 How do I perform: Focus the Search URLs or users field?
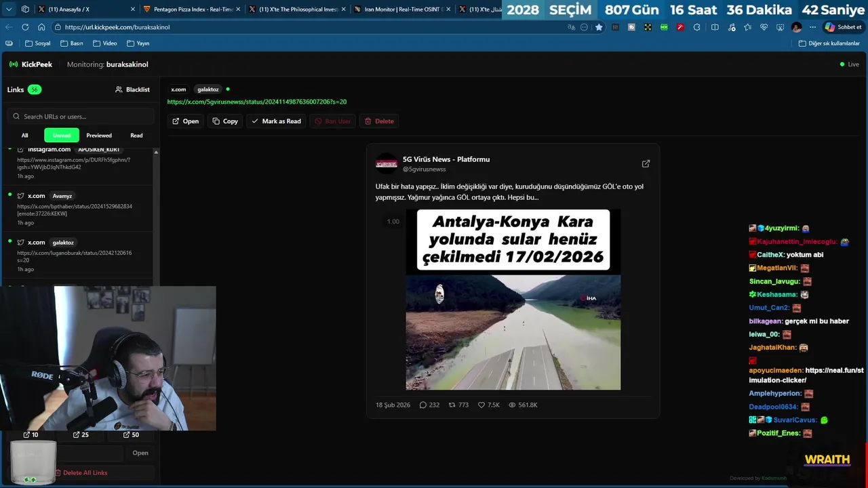(81, 117)
